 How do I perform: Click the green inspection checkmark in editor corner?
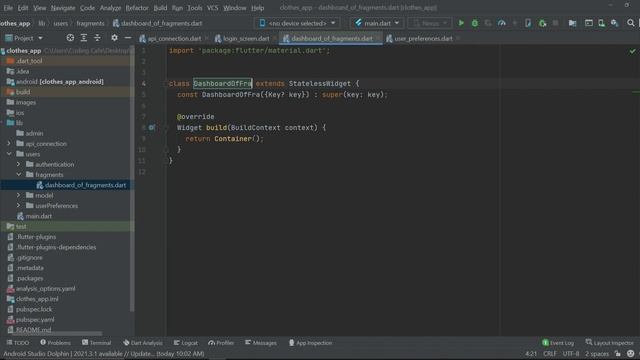[632, 51]
